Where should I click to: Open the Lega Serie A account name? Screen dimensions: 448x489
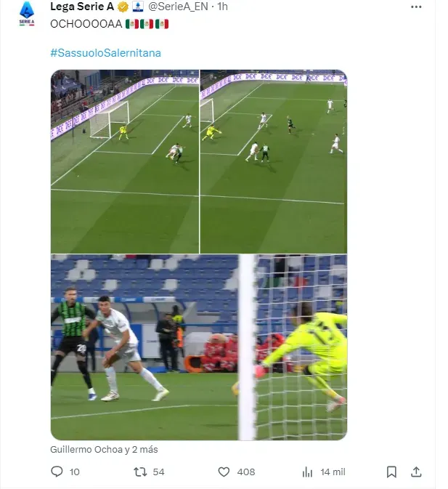coord(82,7)
